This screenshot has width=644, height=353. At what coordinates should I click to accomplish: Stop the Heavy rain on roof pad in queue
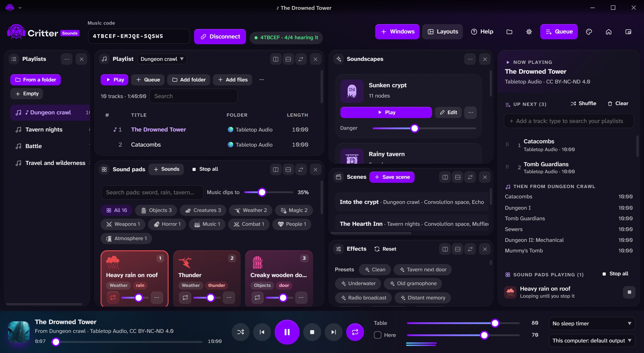[629, 292]
